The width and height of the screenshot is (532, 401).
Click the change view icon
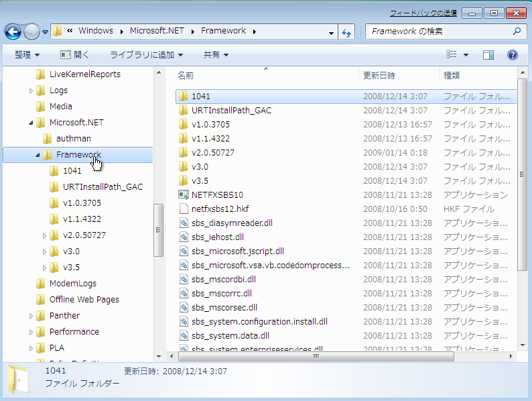point(451,54)
